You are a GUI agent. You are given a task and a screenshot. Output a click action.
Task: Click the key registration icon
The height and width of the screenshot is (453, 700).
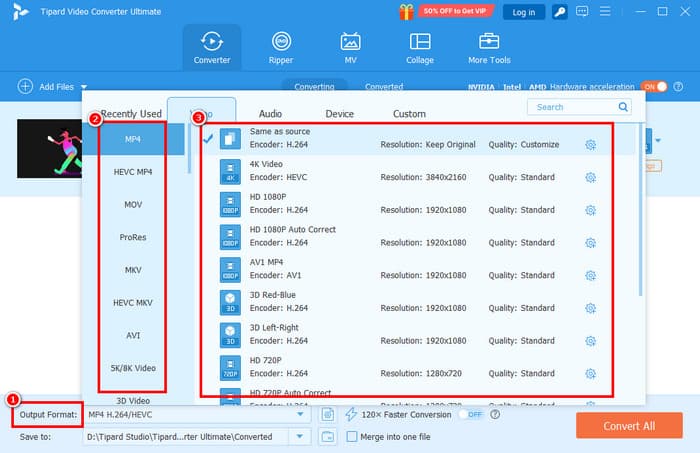point(559,12)
